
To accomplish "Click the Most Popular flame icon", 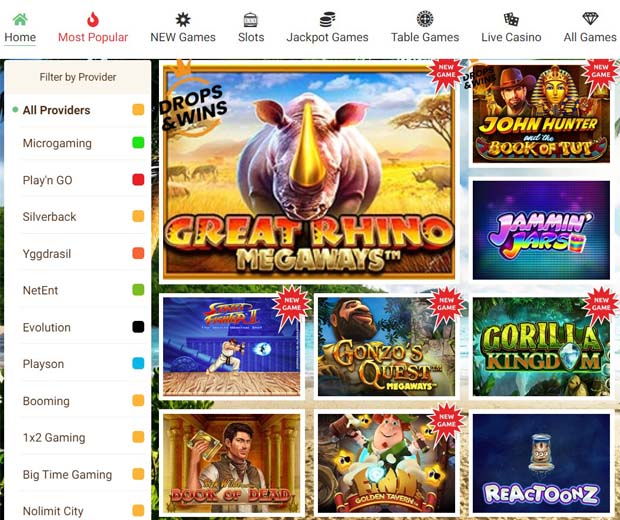I will [93, 19].
